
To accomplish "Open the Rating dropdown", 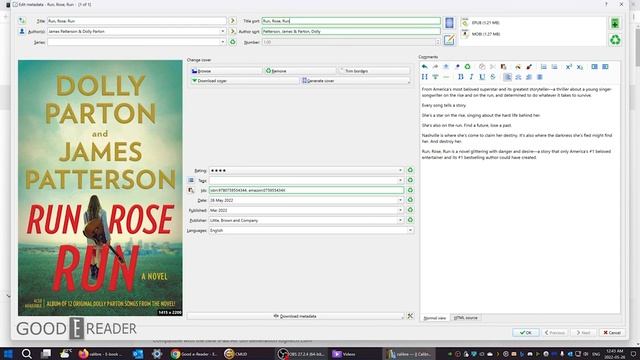I will (400, 170).
